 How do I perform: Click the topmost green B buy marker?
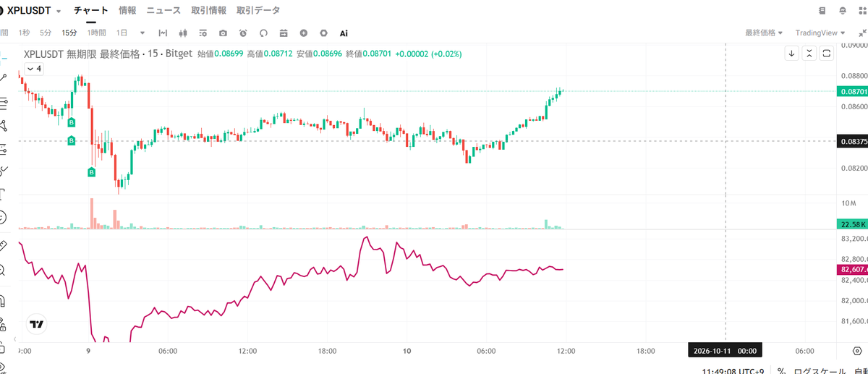[x=72, y=123]
